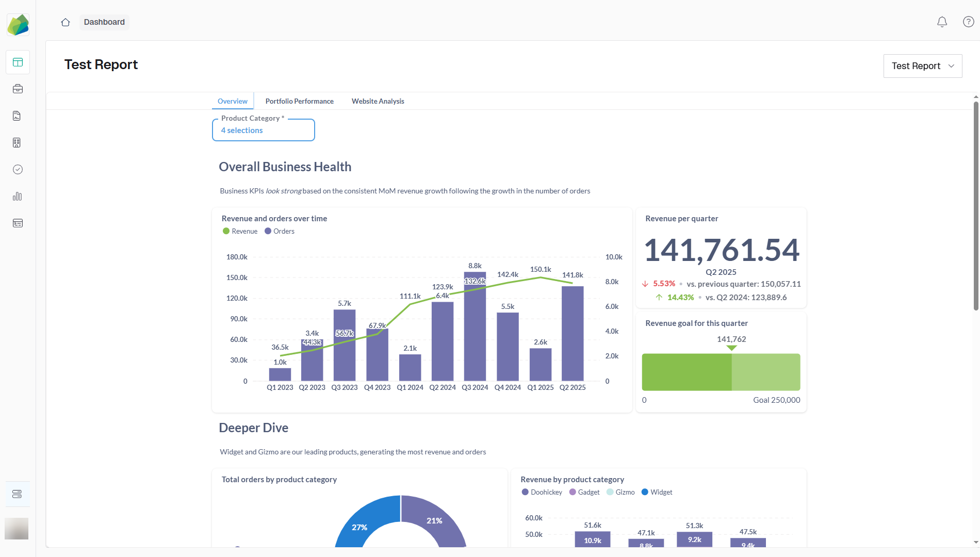The image size is (980, 557).
Task: Hide the Gizmo category via its legend item
Action: coord(620,492)
